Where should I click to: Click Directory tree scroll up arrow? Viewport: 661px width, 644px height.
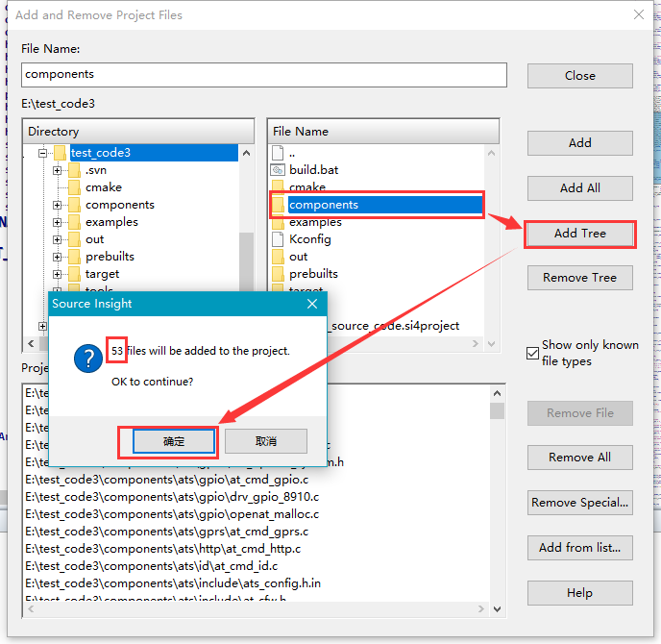(246, 153)
